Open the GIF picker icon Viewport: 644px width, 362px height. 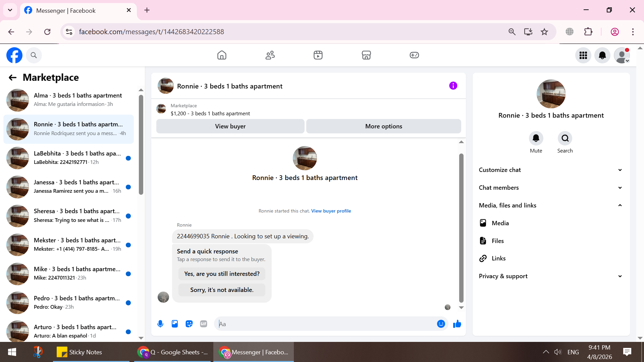(x=204, y=324)
